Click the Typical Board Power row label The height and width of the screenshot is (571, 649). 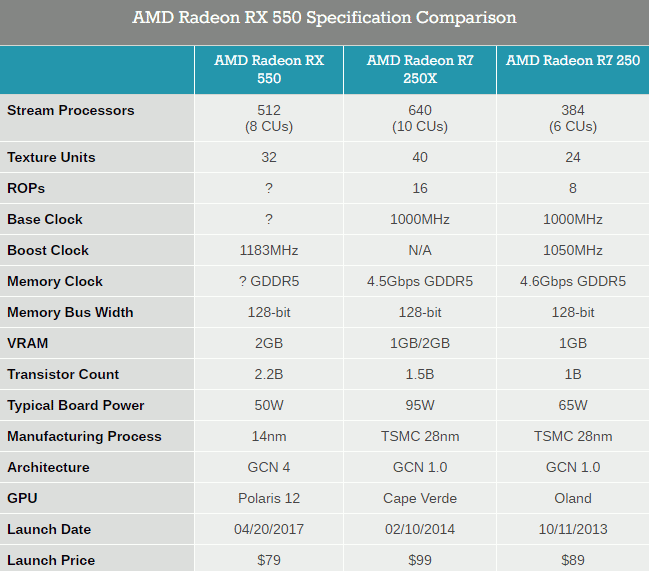[x=76, y=405]
